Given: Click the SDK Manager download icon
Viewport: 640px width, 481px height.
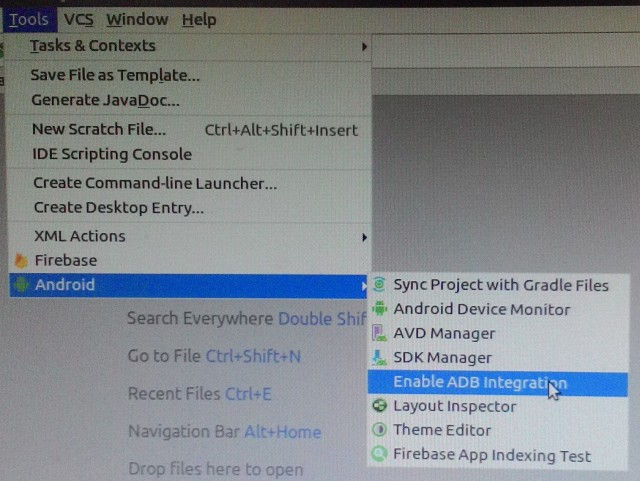Looking at the screenshot, I should [379, 358].
